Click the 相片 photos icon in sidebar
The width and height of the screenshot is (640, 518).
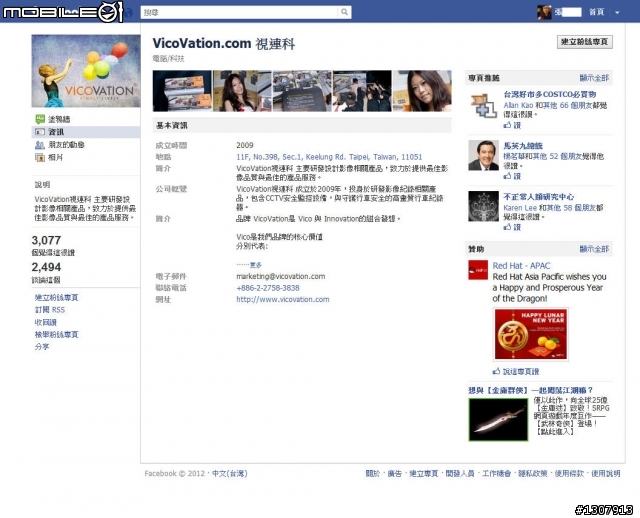[x=40, y=157]
